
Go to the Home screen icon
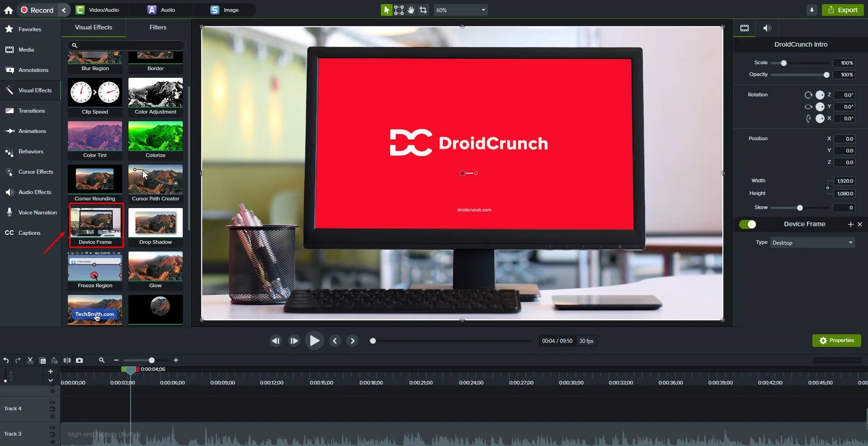pyautogui.click(x=9, y=10)
